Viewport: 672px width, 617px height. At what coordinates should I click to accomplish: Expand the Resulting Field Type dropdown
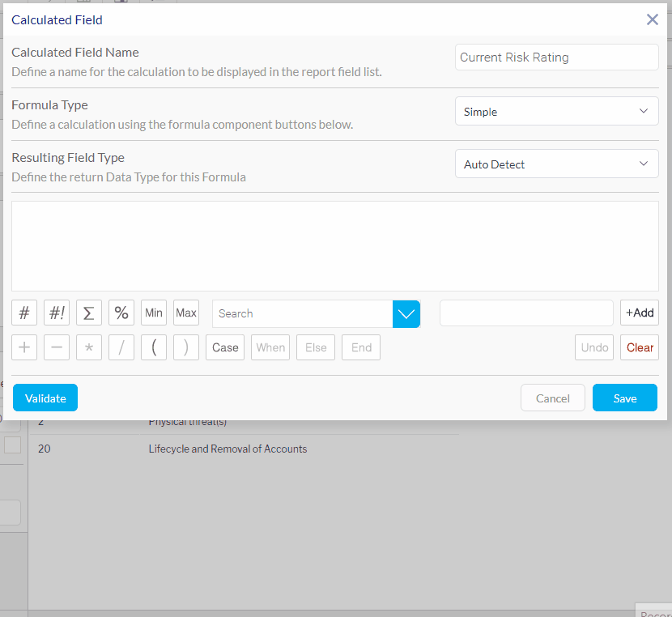556,164
